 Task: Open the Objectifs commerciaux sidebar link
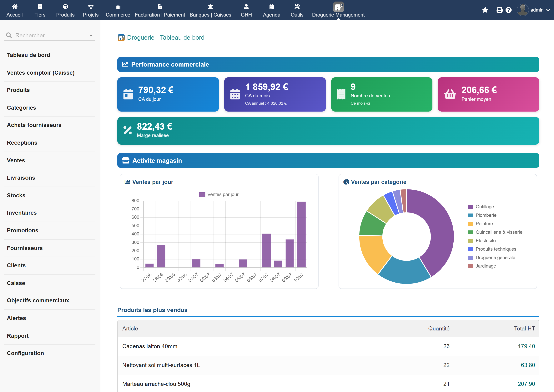(x=38, y=300)
